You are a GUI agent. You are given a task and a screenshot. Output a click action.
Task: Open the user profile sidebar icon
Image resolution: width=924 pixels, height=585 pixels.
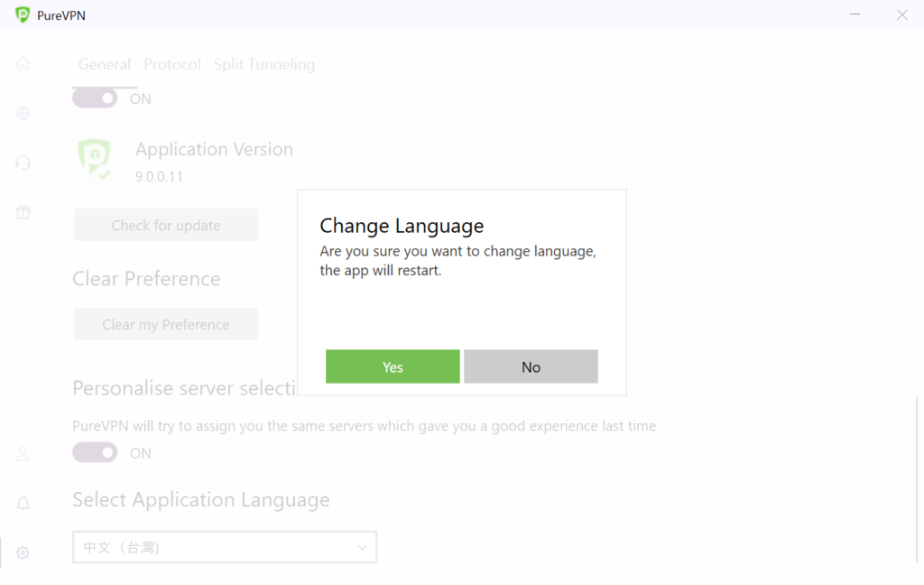click(x=23, y=453)
